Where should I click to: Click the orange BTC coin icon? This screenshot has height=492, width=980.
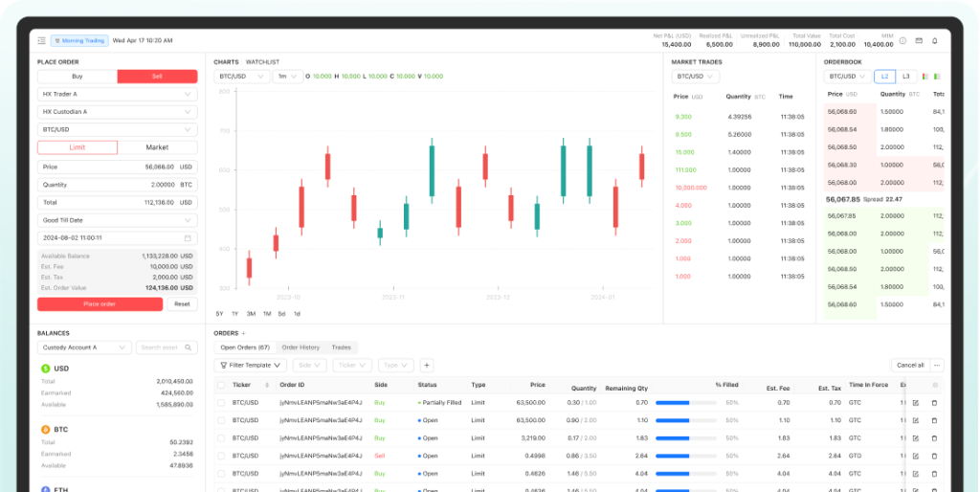pos(46,430)
